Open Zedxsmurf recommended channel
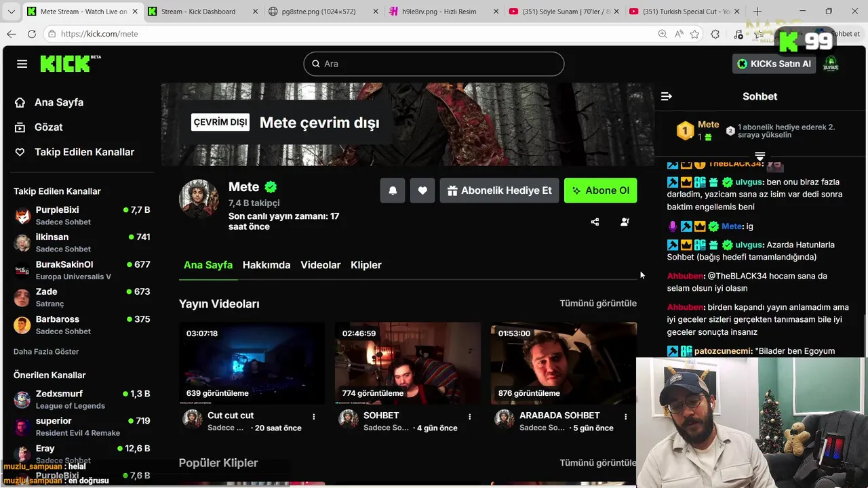This screenshot has height=488, width=868. click(82, 399)
